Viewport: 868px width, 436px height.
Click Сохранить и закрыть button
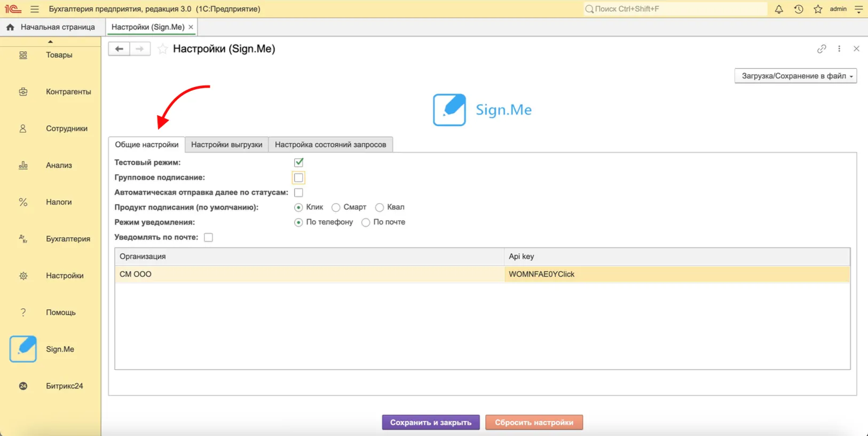(x=431, y=422)
